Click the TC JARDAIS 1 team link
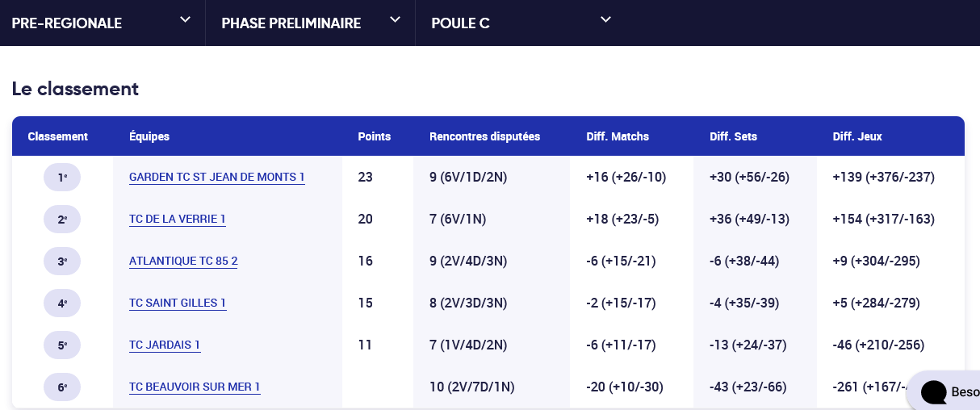980x410 pixels. [165, 345]
